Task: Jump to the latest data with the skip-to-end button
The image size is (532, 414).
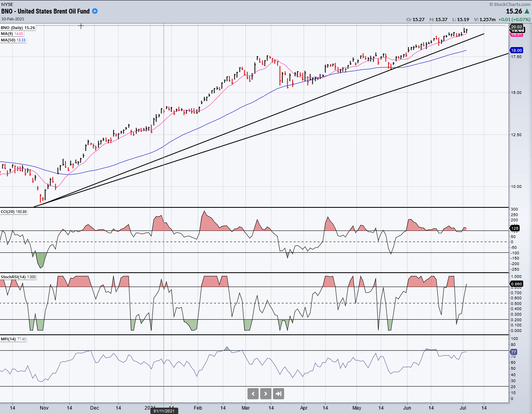Action: [x=279, y=394]
